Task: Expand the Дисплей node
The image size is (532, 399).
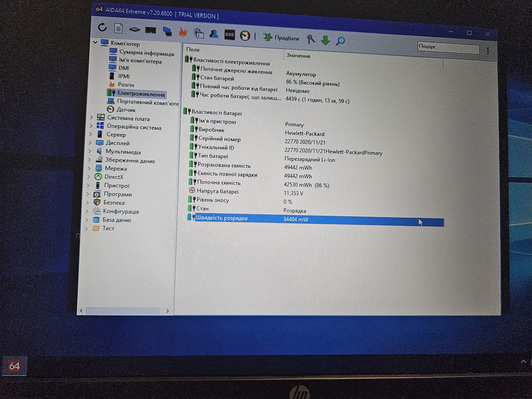Action: coord(90,143)
